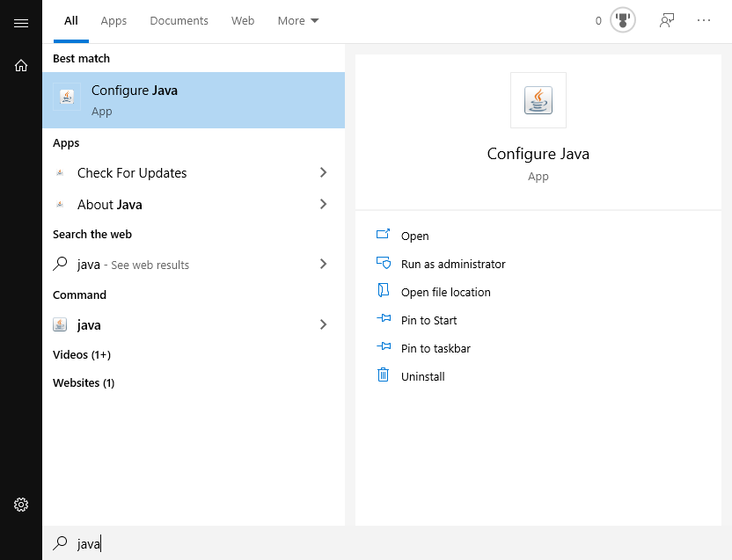Select Check For Updates app result
Image resolution: width=732 pixels, height=560 pixels.
click(x=194, y=172)
